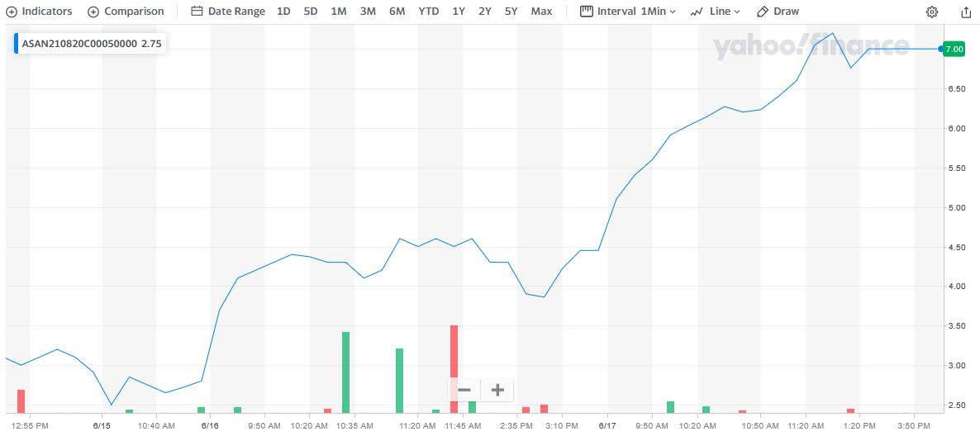Select the 5D range

(311, 12)
